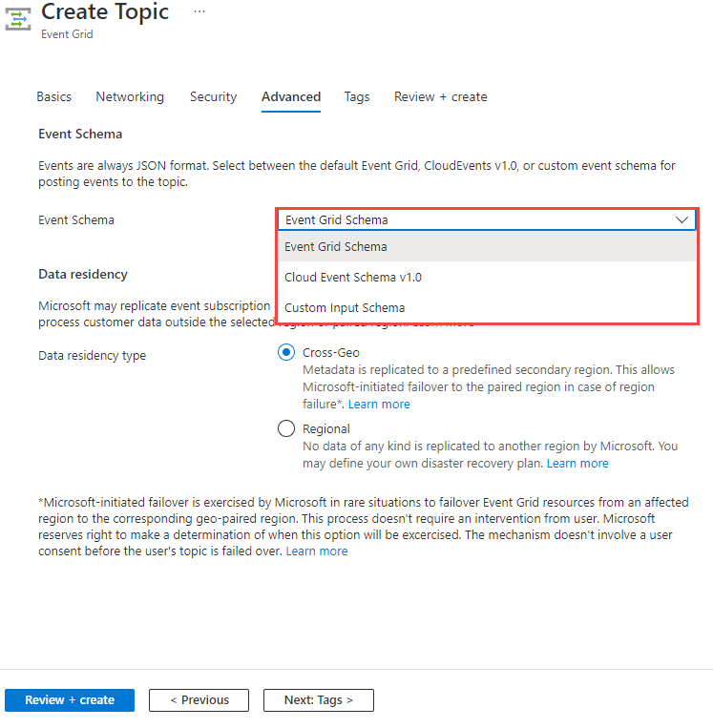Go to the Security tab
Viewport: 713px width, 728px height.
coord(213,96)
